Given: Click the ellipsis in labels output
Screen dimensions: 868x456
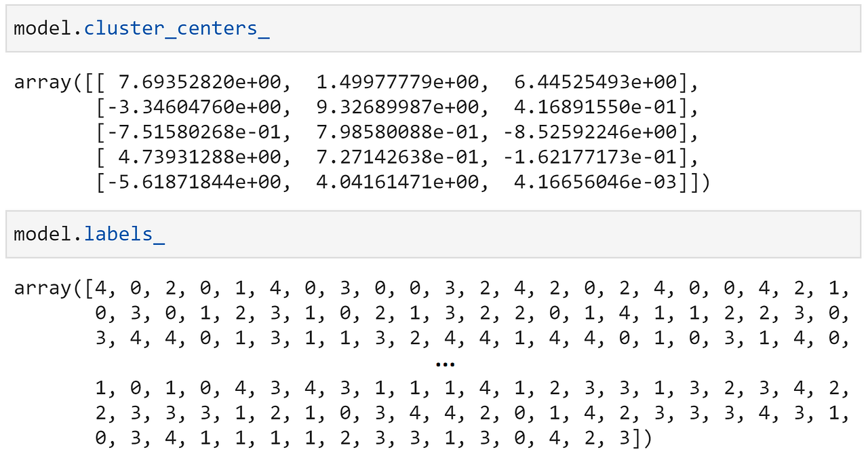Looking at the screenshot, I should (x=445, y=364).
